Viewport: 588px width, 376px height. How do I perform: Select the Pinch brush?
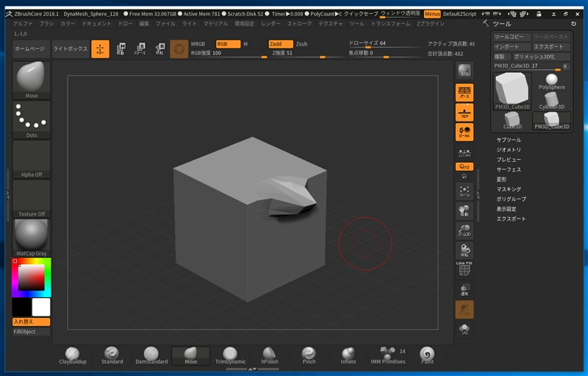pos(309,355)
